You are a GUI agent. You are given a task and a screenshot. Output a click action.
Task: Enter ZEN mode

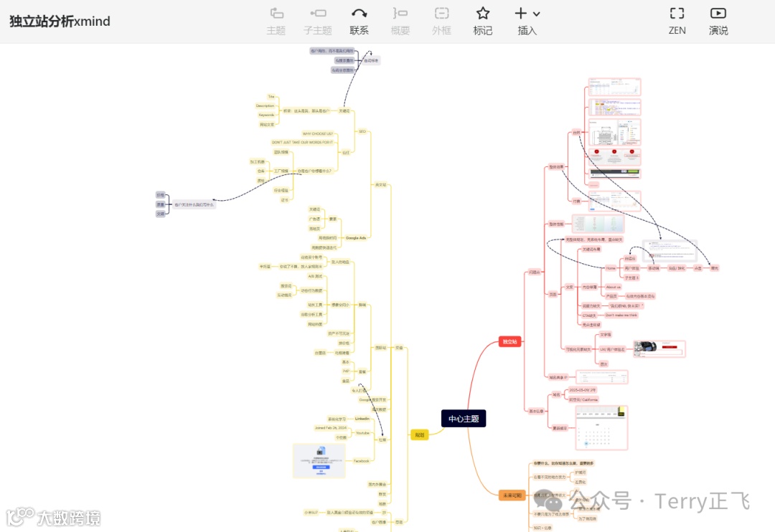tap(677, 14)
